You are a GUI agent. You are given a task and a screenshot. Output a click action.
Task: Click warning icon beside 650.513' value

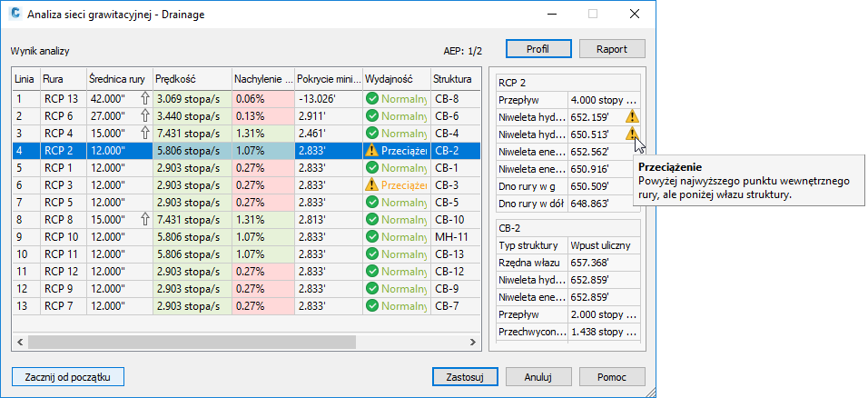pyautogui.click(x=632, y=134)
